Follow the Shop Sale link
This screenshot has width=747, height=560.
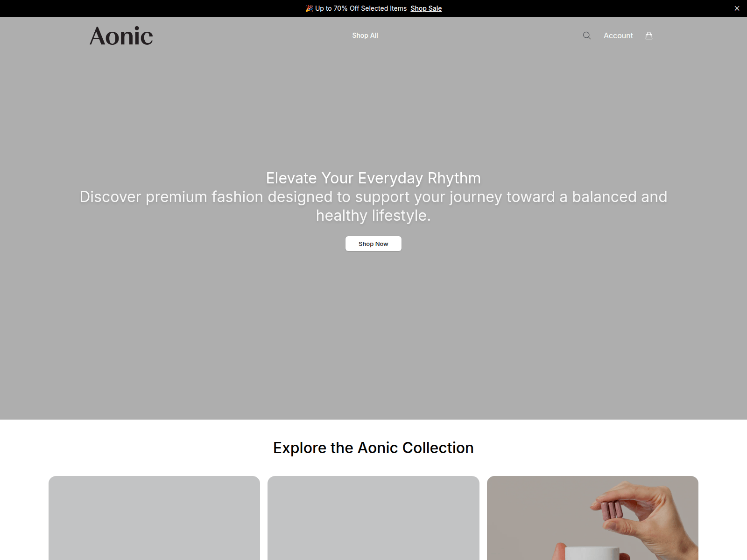426,8
